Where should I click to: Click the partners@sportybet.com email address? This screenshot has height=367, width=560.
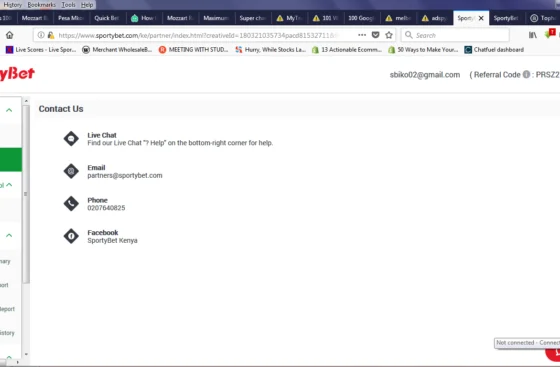click(125, 175)
